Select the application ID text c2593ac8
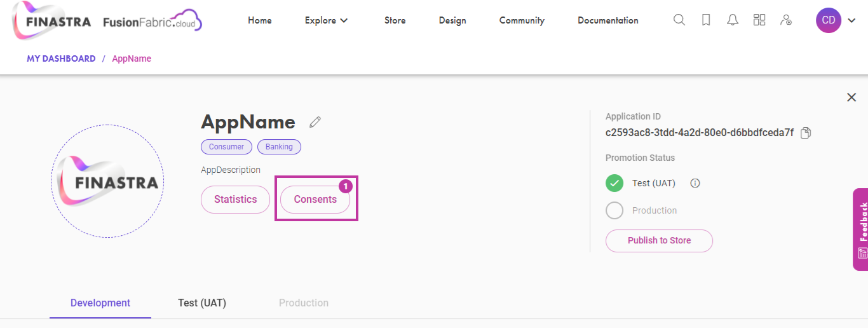 (x=700, y=133)
